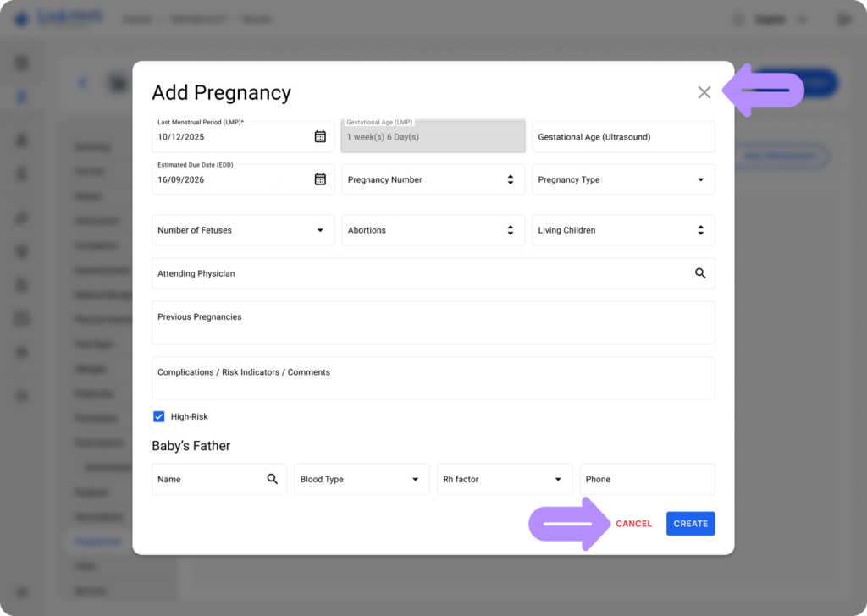Expand the Number of Fetuses dropdown
The height and width of the screenshot is (616, 867).
coord(320,229)
